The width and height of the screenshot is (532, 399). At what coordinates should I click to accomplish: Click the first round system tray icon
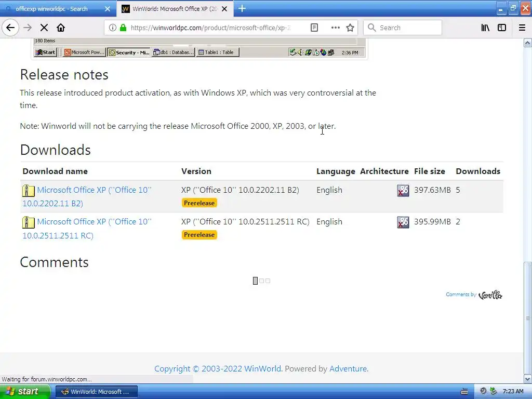coord(483,391)
